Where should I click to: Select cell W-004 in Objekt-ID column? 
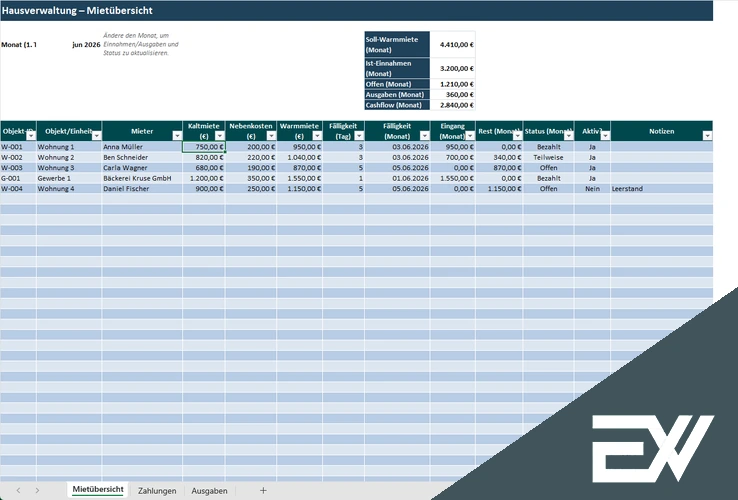(18, 188)
